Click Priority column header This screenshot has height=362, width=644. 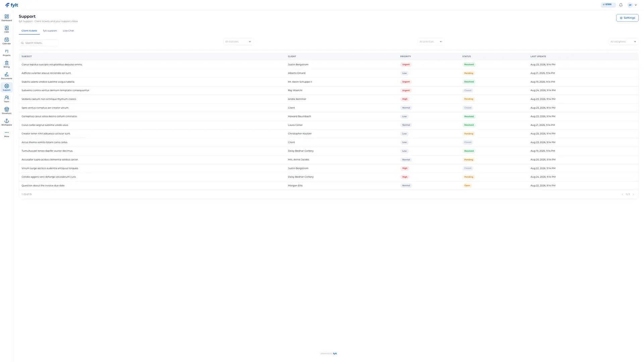[405, 56]
